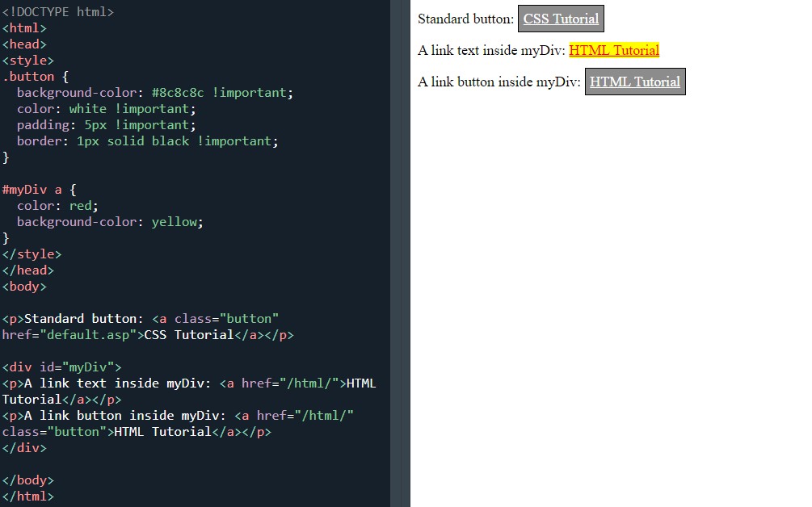Open the yellow-highlighted HTML Tutorial link
The image size is (812, 507).
click(x=614, y=50)
